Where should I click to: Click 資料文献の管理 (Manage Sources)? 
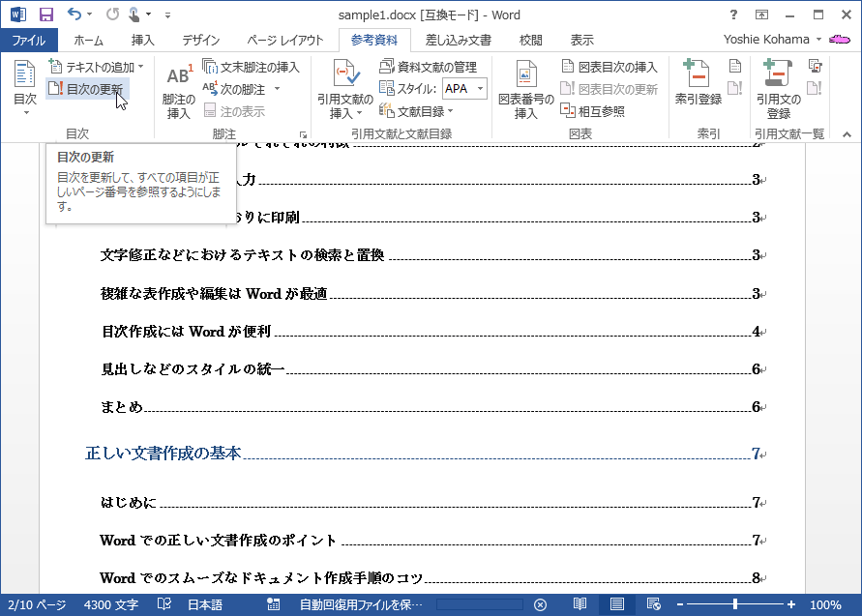(429, 67)
